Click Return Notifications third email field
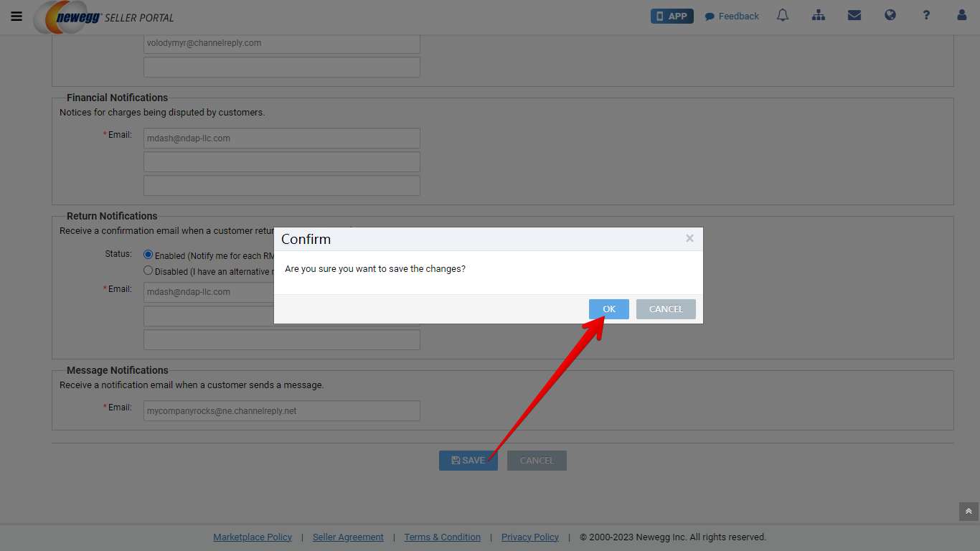The height and width of the screenshot is (551, 980). (282, 340)
